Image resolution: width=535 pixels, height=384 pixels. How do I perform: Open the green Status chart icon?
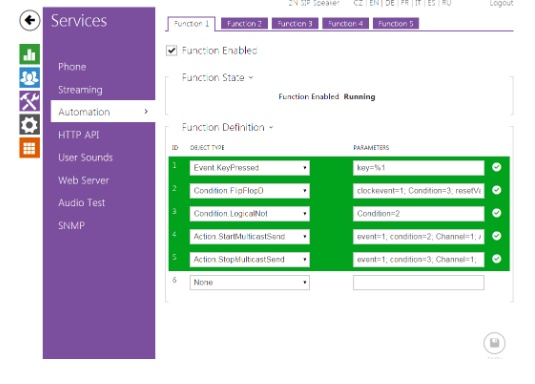(x=30, y=54)
